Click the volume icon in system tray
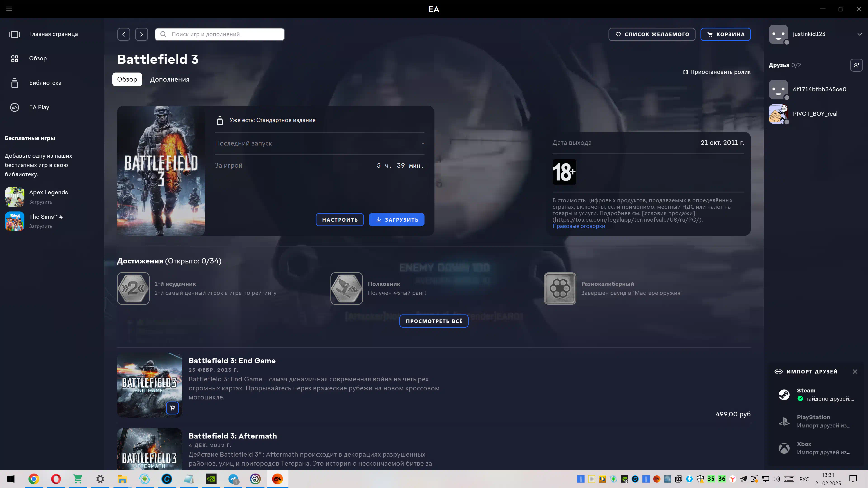Image resolution: width=868 pixels, height=488 pixels. (776, 479)
